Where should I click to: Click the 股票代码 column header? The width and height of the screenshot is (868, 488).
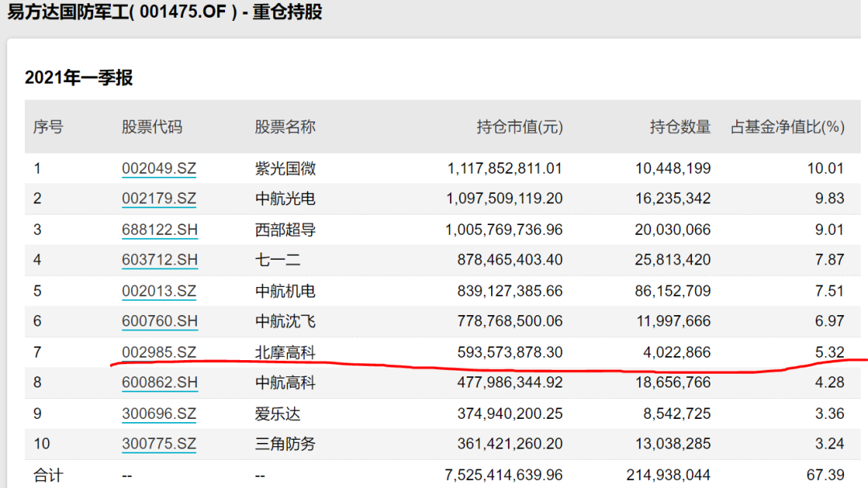click(x=152, y=127)
